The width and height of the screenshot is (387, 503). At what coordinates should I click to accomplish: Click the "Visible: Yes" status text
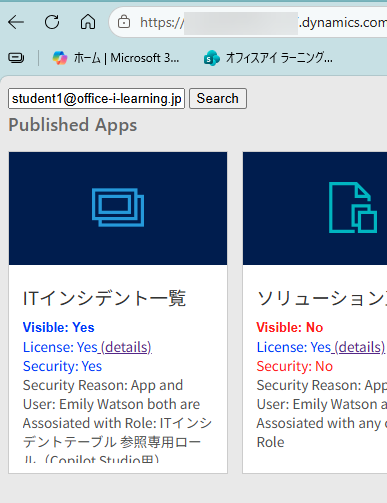[59, 327]
